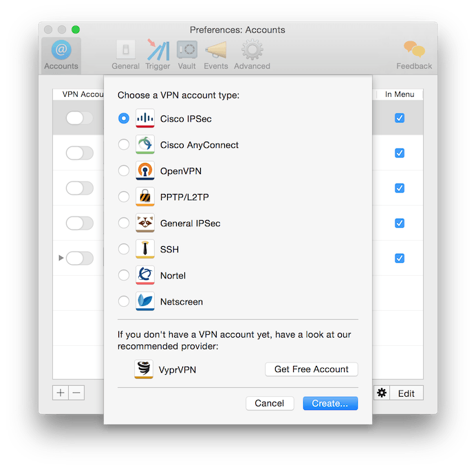
Task: Select the Netscreen radio button
Action: point(124,302)
